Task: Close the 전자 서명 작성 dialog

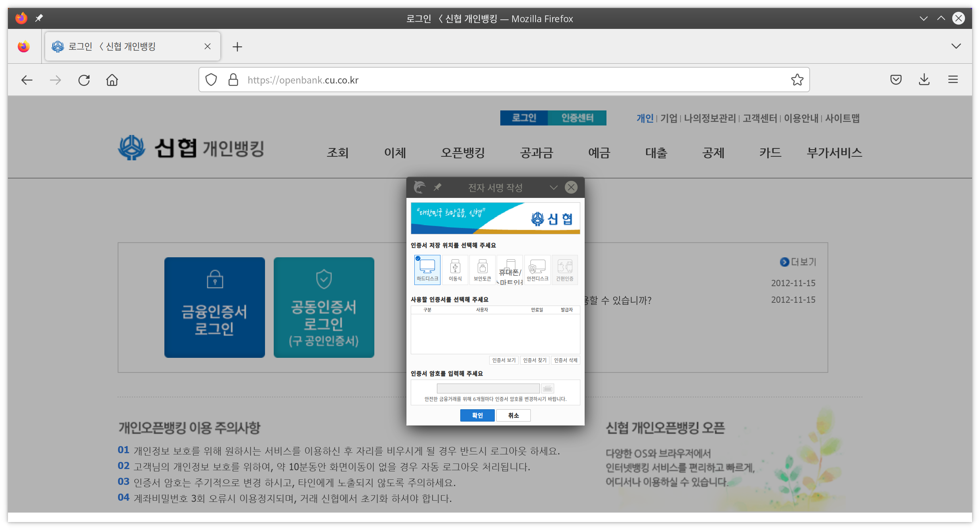Action: 571,187
